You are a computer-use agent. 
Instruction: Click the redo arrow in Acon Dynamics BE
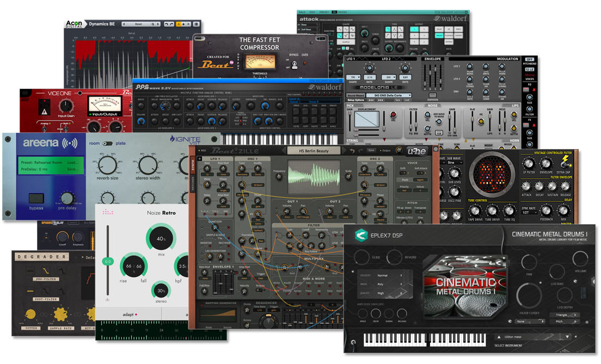point(171,24)
